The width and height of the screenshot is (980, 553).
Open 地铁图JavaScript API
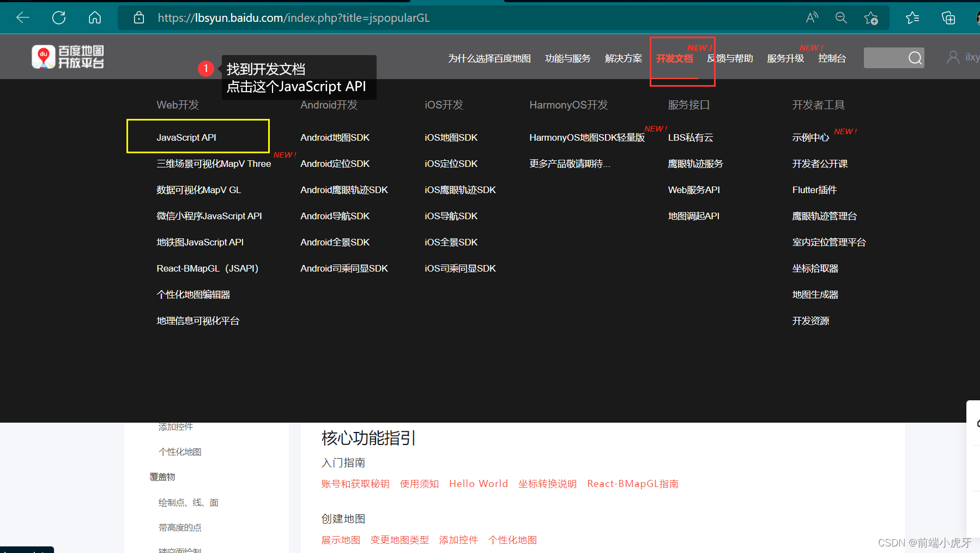(x=200, y=242)
